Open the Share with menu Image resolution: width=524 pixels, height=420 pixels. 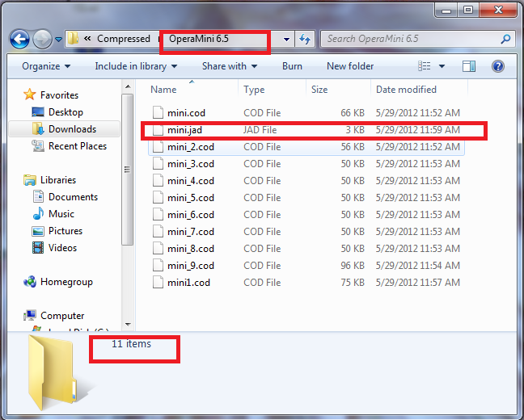point(230,66)
